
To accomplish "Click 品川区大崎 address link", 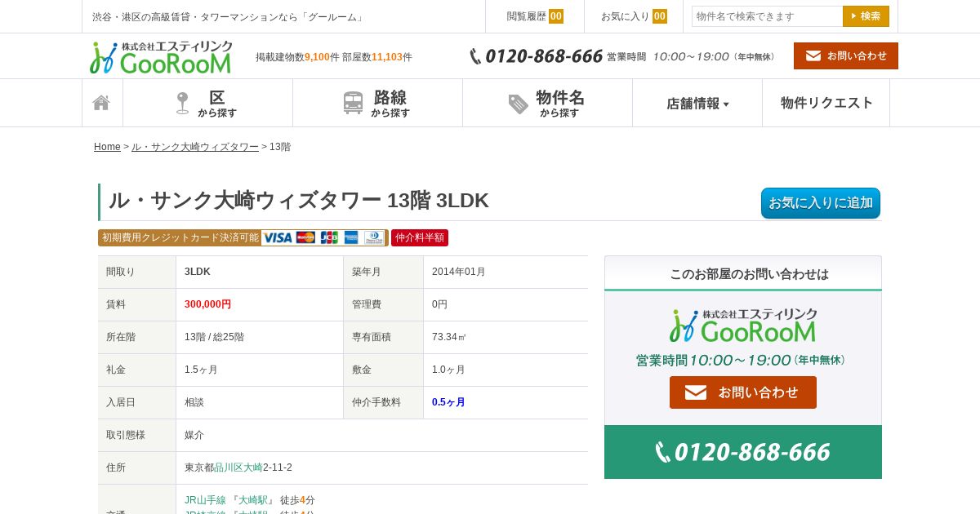I will (238, 467).
